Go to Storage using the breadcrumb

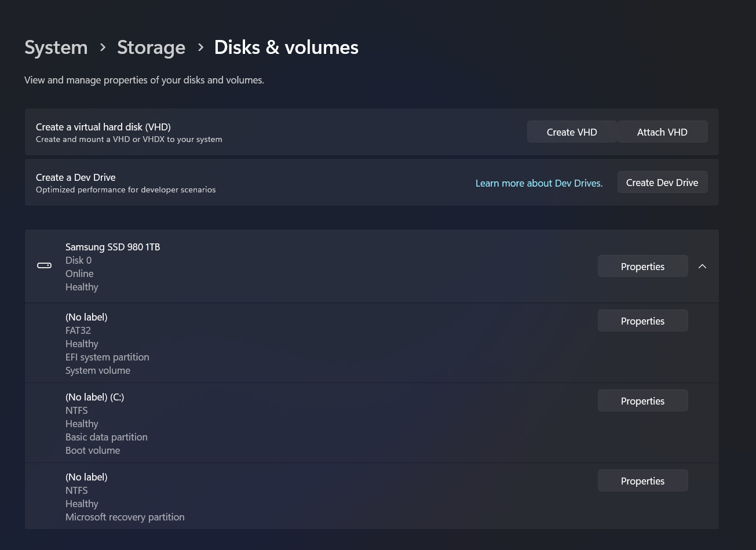click(x=151, y=47)
